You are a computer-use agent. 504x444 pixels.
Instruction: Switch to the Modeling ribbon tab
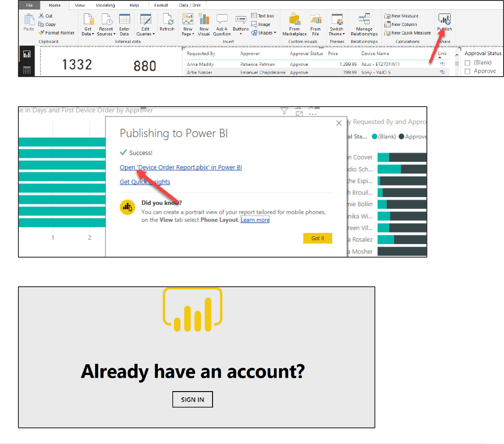point(105,5)
